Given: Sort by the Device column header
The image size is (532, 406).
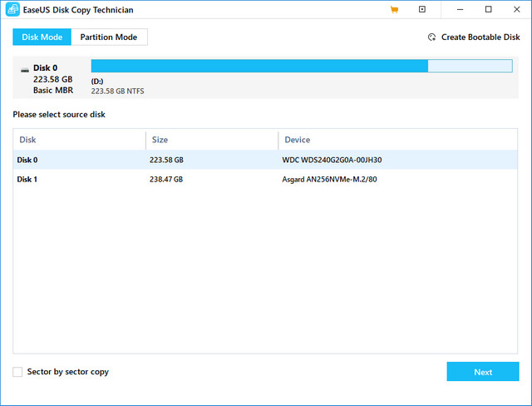Looking at the screenshot, I should (x=397, y=140).
